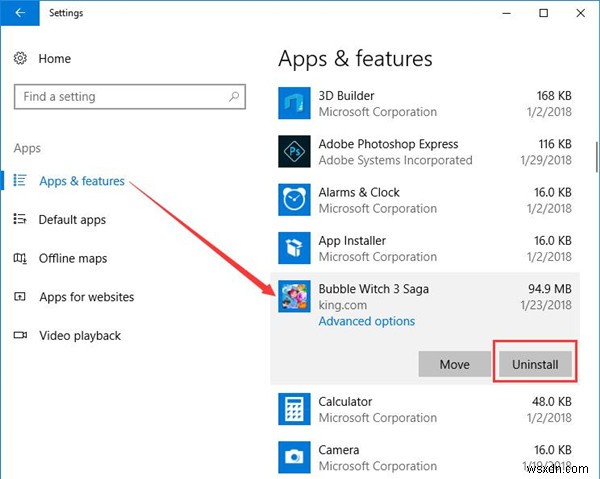Screen dimensions: 600x479
Task: Minimize the Settings window
Action: point(507,13)
